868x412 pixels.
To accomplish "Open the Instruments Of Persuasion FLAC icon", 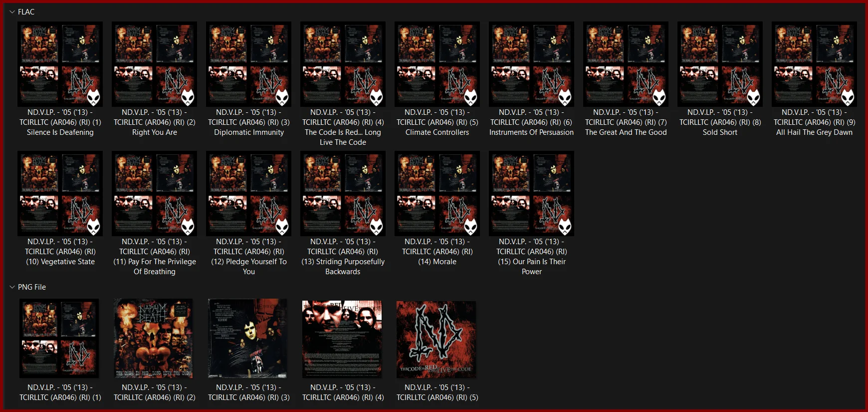I will [x=532, y=64].
